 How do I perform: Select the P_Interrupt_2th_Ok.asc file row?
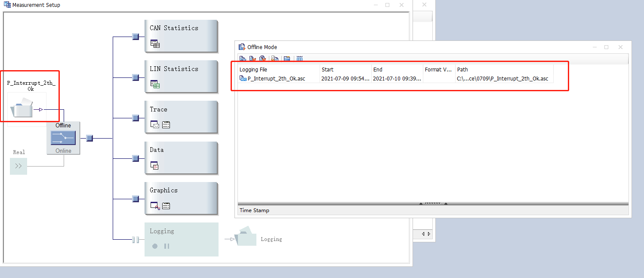pos(395,78)
